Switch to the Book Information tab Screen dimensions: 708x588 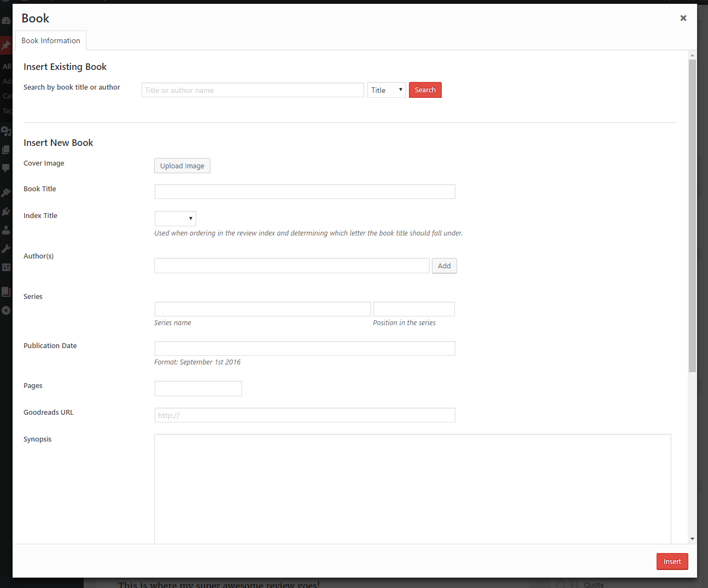point(51,41)
